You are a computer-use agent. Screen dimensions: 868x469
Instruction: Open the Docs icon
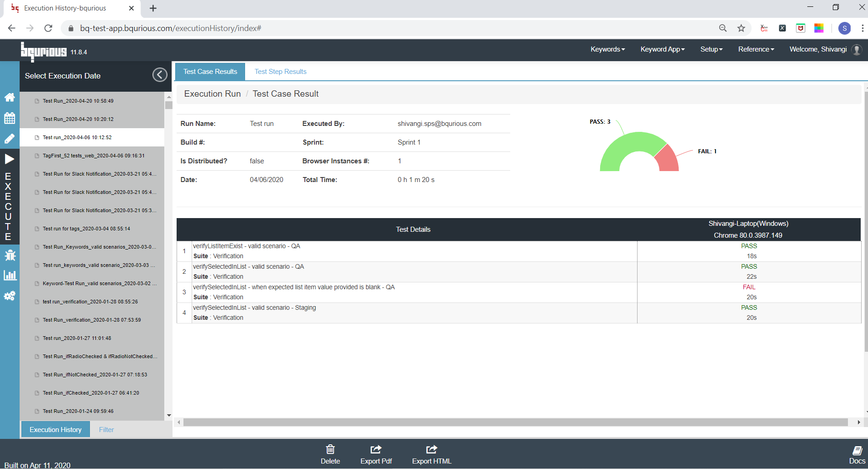pyautogui.click(x=857, y=454)
